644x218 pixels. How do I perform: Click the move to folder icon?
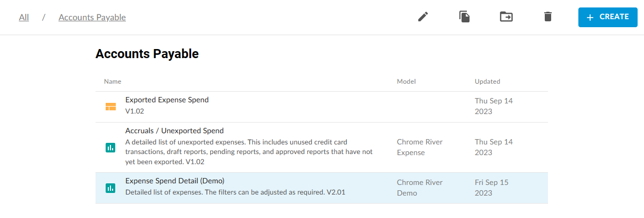point(506,17)
